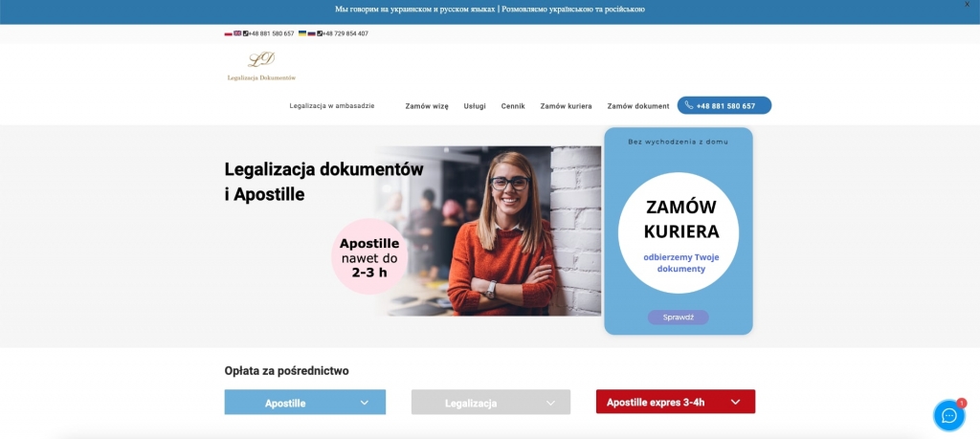The height and width of the screenshot is (439, 980).
Task: Open the Zamów wizę menu item
Action: pyautogui.click(x=427, y=106)
